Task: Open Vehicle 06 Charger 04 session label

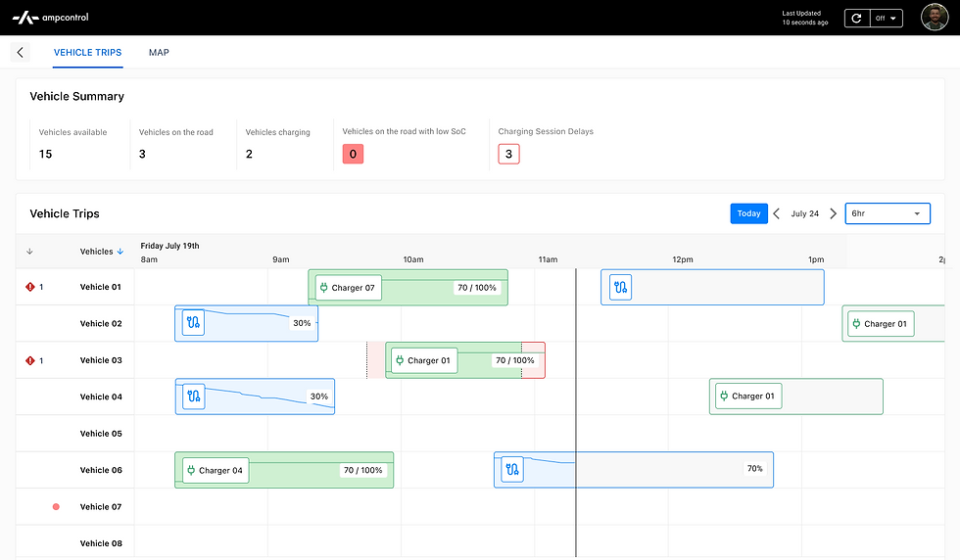Action: (216, 471)
